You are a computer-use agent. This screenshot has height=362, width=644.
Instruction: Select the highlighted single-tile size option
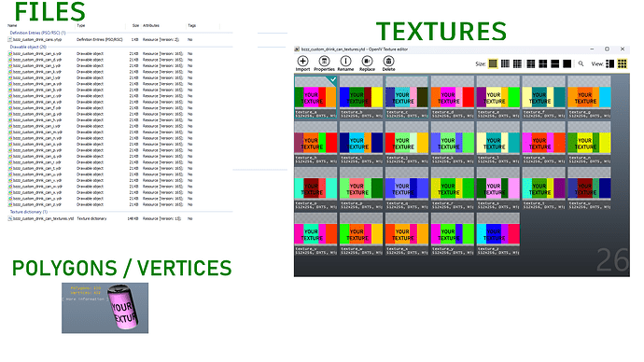(493, 63)
